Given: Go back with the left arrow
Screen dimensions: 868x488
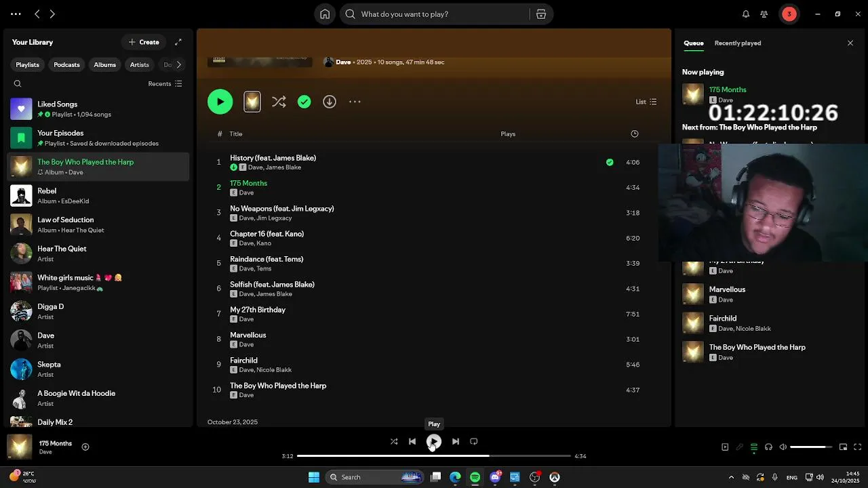Looking at the screenshot, I should click(x=37, y=14).
